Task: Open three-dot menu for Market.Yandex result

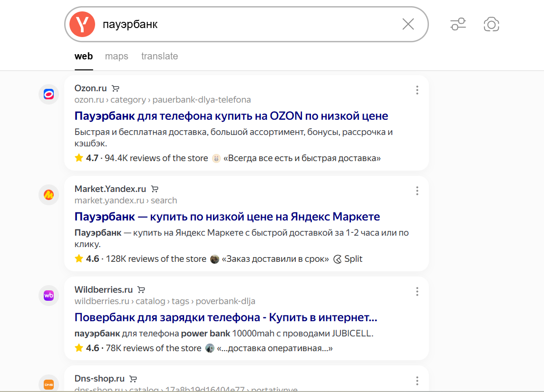Action: [417, 191]
